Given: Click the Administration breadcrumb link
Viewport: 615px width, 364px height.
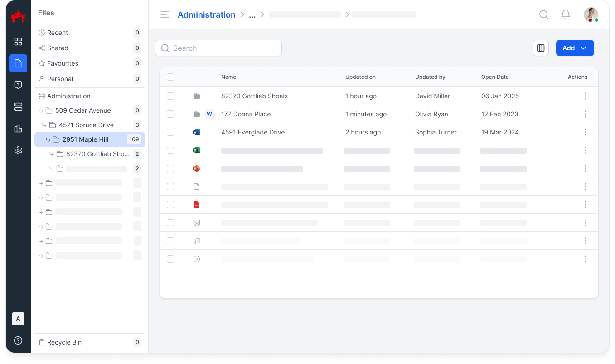Looking at the screenshot, I should pos(206,14).
